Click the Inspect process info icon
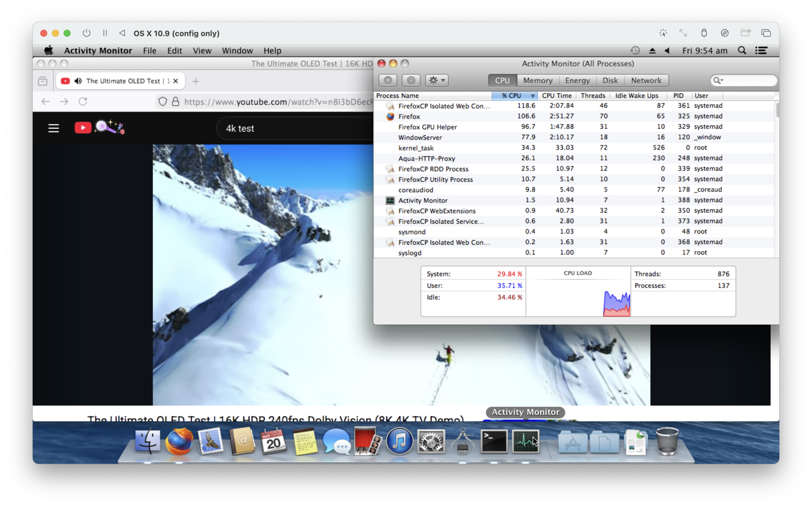This screenshot has width=812, height=507. (x=411, y=80)
